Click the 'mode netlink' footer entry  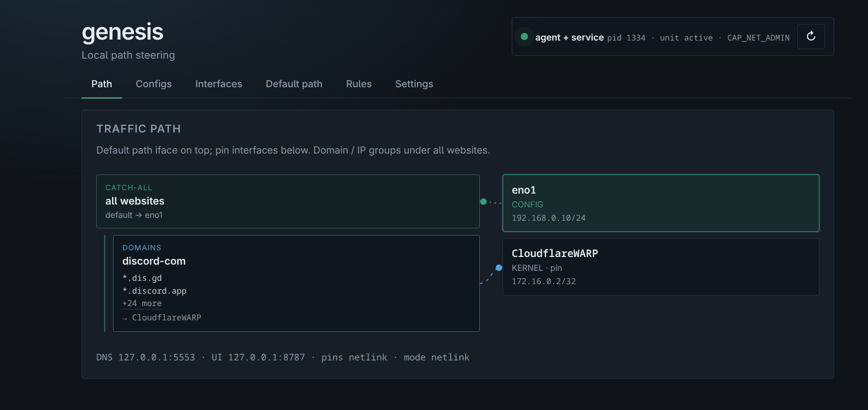436,357
